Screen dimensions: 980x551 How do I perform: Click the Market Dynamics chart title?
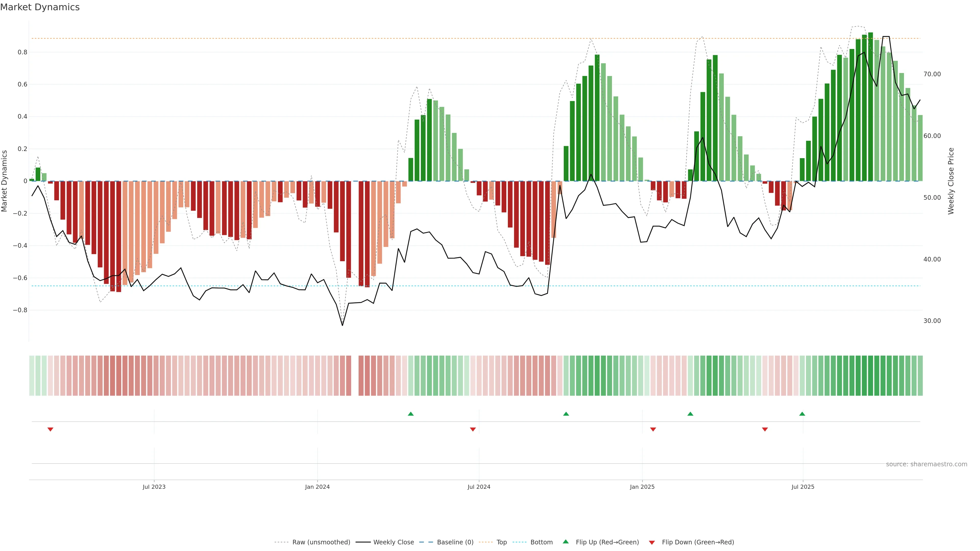pos(40,7)
